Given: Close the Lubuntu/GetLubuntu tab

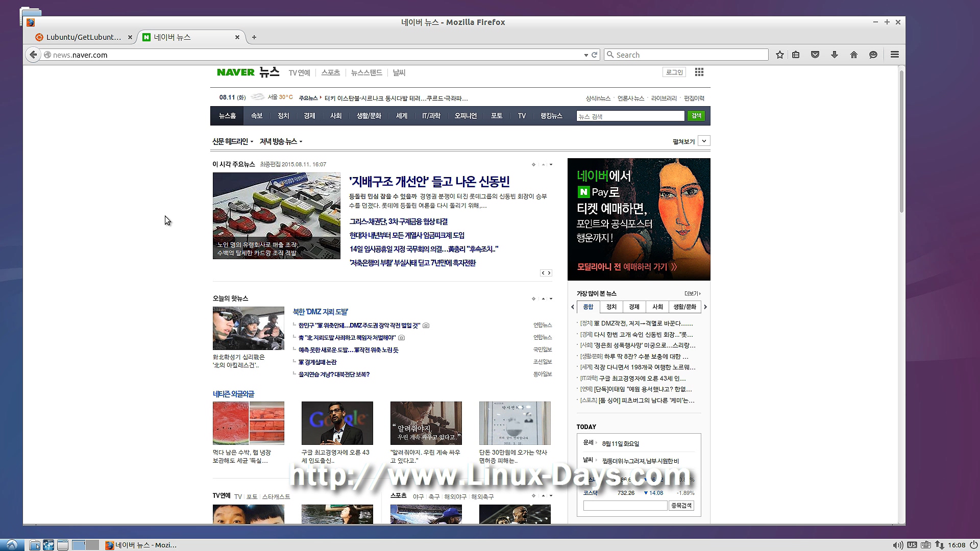Looking at the screenshot, I should click(130, 37).
